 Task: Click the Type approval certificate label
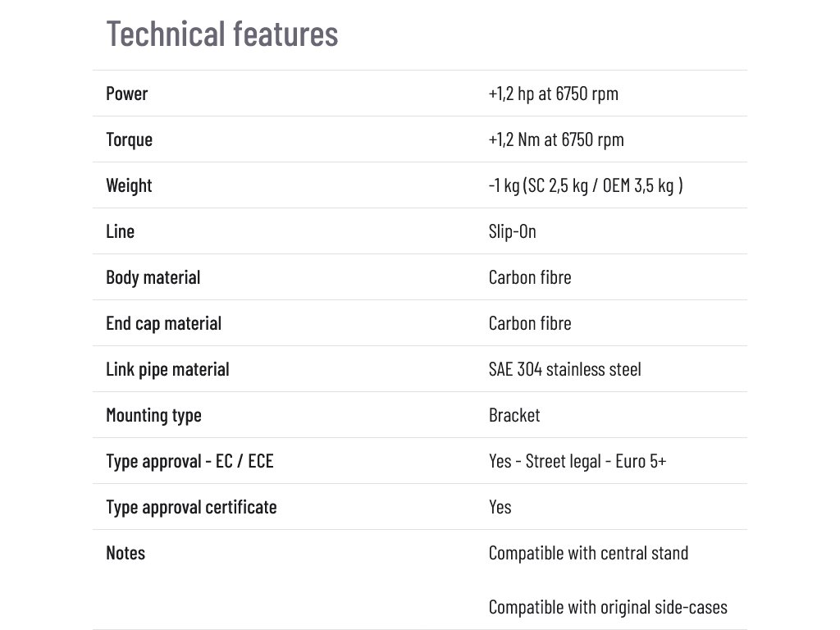pyautogui.click(x=191, y=507)
